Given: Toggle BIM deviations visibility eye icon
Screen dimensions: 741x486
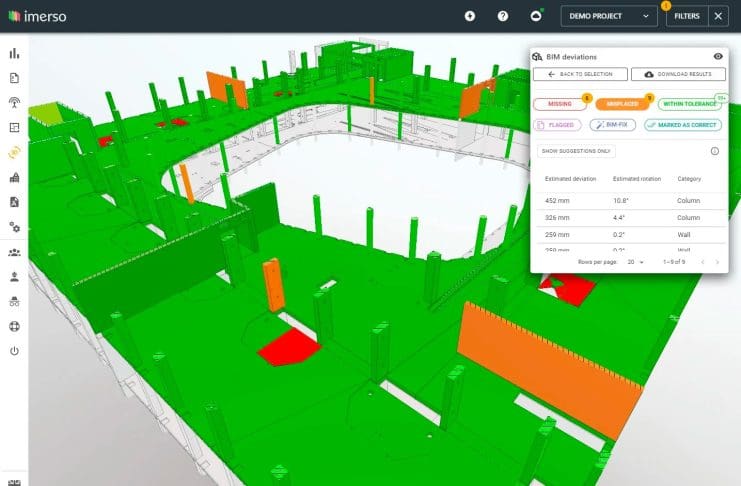Looking at the screenshot, I should pos(718,58).
